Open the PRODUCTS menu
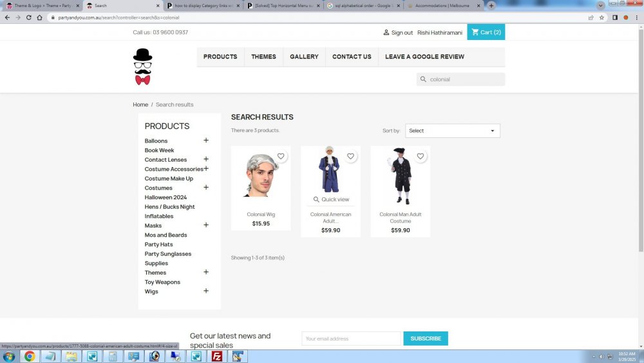 click(x=220, y=57)
